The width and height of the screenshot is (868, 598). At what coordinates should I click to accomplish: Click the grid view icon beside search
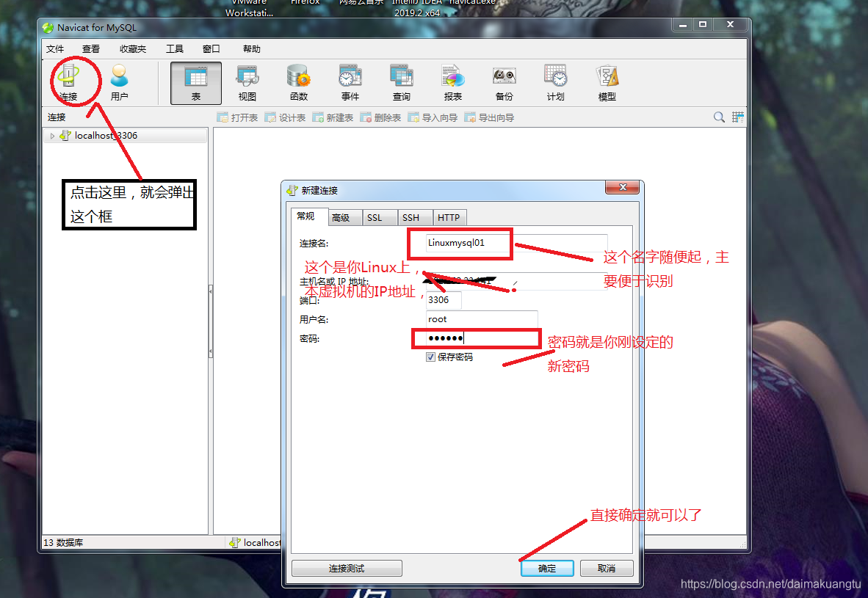tap(738, 117)
